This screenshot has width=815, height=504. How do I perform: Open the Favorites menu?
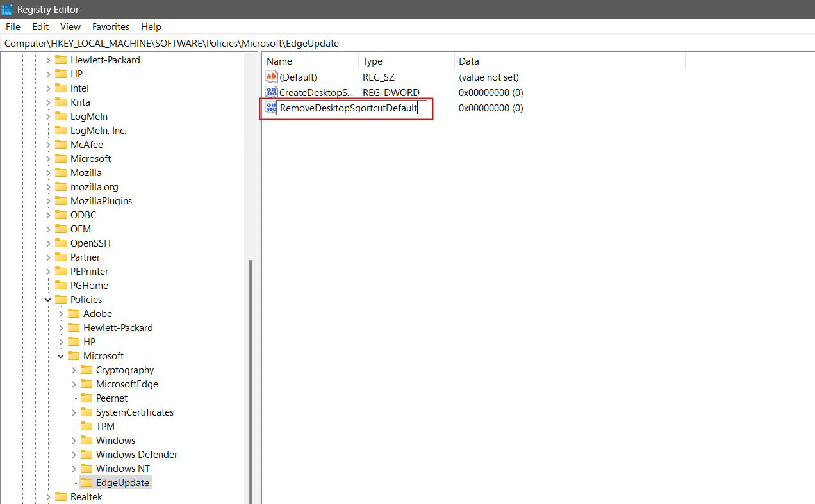pos(110,27)
